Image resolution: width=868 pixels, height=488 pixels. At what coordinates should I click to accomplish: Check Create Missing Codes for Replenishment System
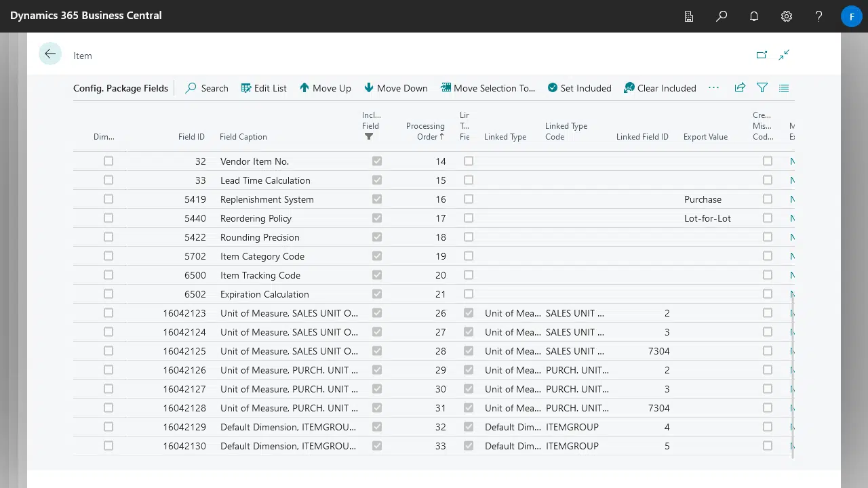(x=767, y=199)
